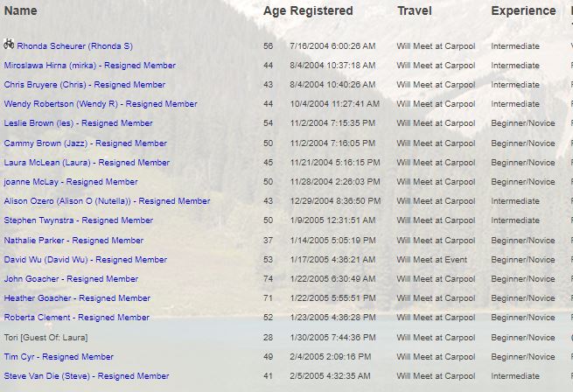
Task: Open Stephen Twynstra profile link
Action: 79,220
